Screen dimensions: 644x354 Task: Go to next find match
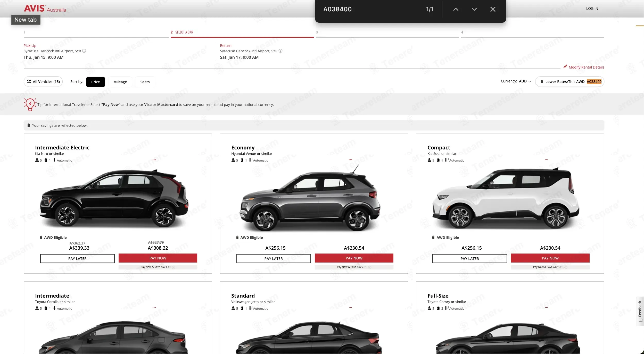tap(474, 9)
